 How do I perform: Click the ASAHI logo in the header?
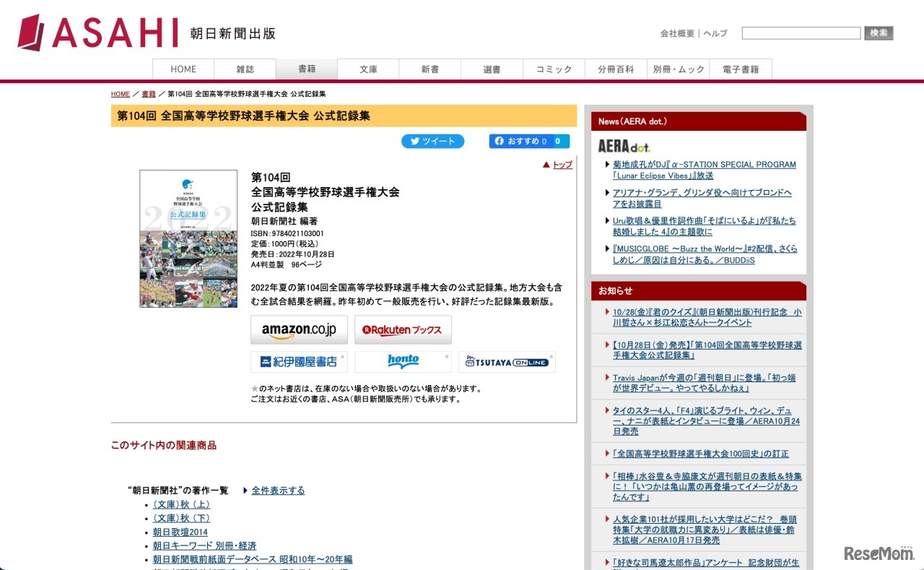point(97,33)
